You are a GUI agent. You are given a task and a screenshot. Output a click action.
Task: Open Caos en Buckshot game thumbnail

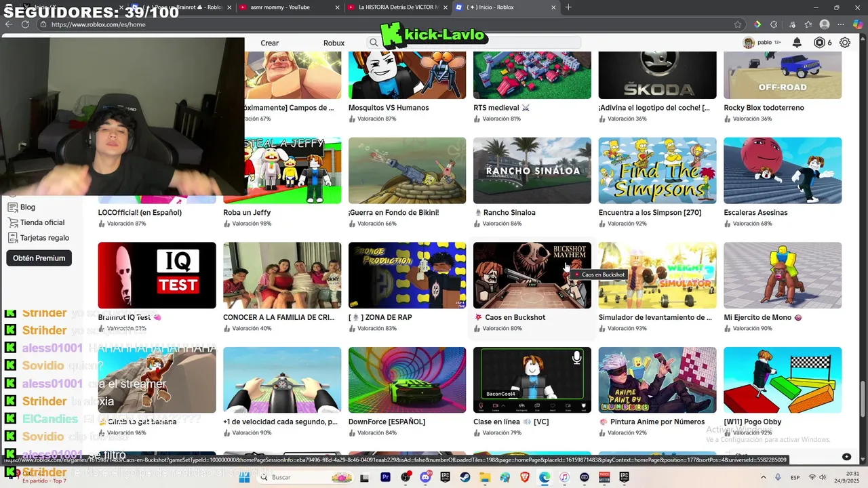(532, 275)
